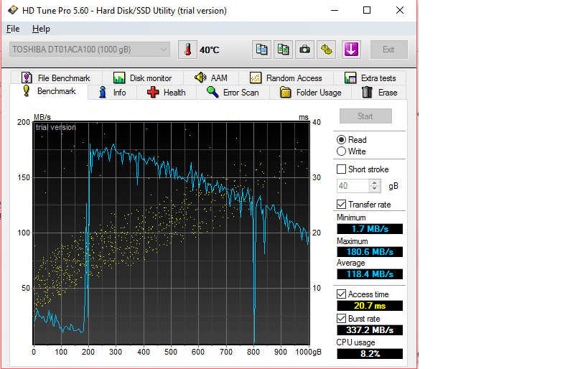
Task: Open options with the yellow gear icon
Action: click(x=326, y=50)
